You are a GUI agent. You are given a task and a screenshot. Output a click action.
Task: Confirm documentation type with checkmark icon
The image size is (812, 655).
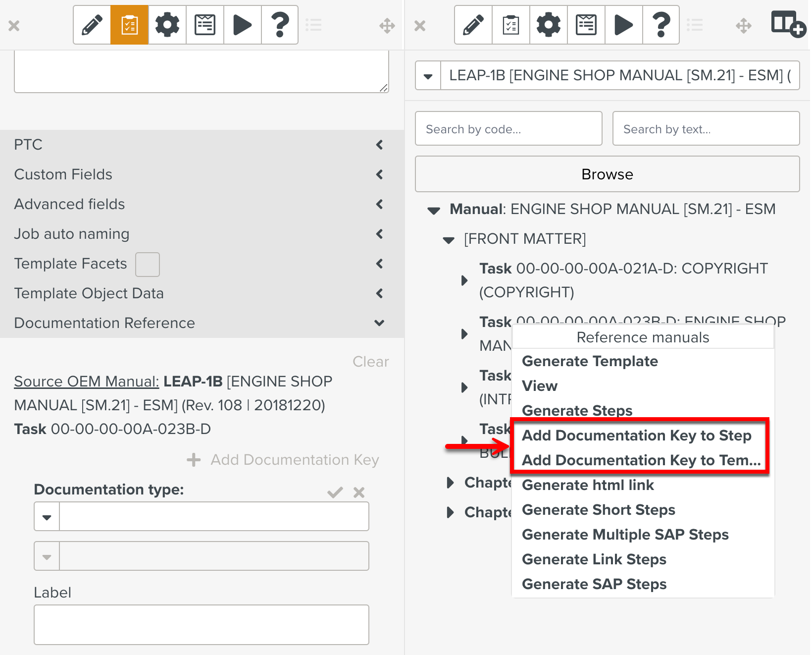tap(335, 492)
